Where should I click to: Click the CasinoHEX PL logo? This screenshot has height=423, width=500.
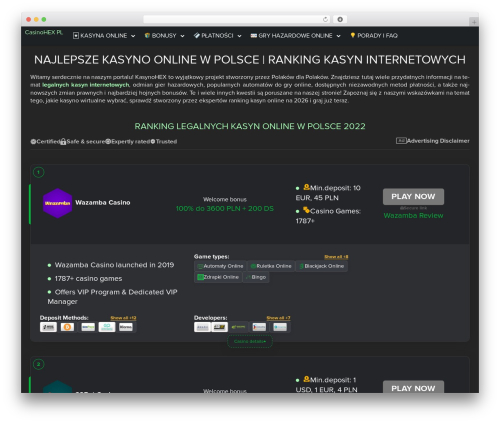(x=44, y=32)
